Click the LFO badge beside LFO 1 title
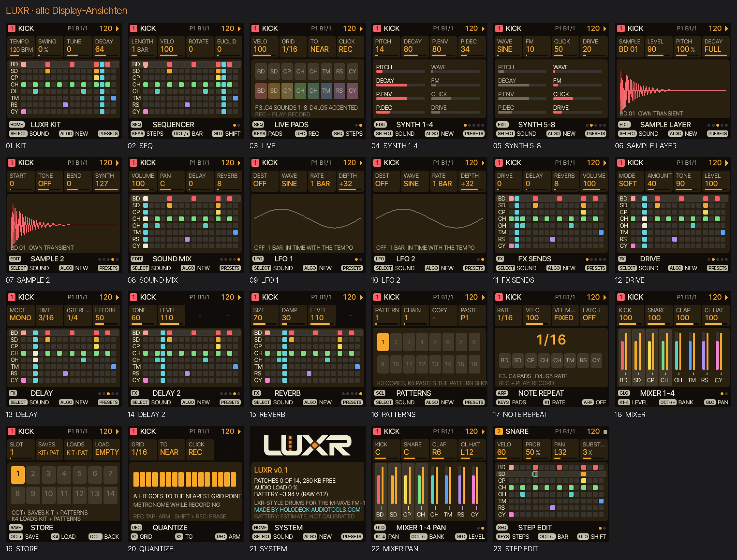The height and width of the screenshot is (560, 737). click(258, 259)
